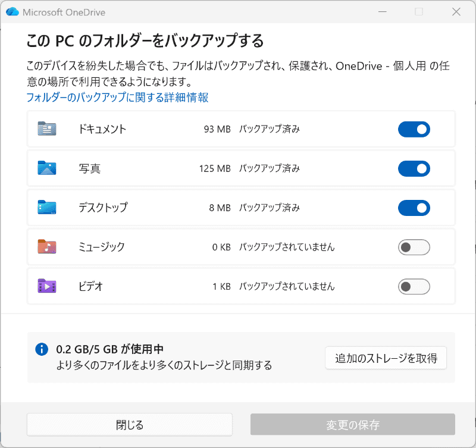This screenshot has height=448, width=476.
Task: Click the ビデオ folder icon
Action: click(x=46, y=286)
